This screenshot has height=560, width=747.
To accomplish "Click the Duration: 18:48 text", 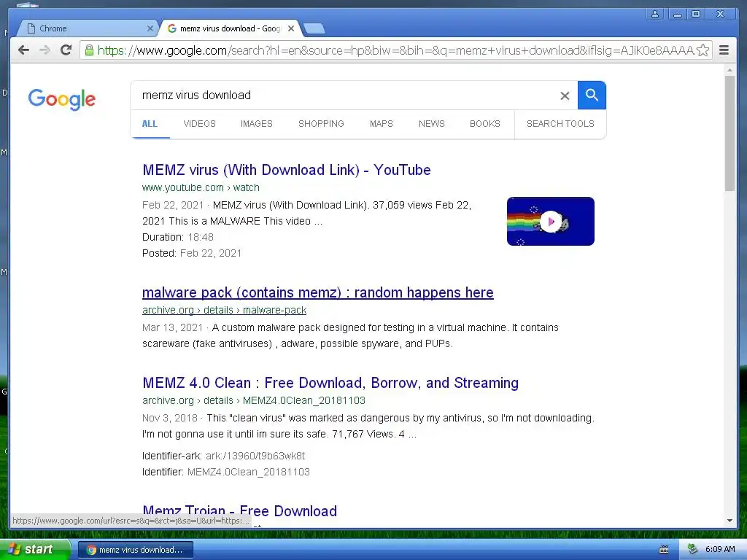I will tap(178, 237).
